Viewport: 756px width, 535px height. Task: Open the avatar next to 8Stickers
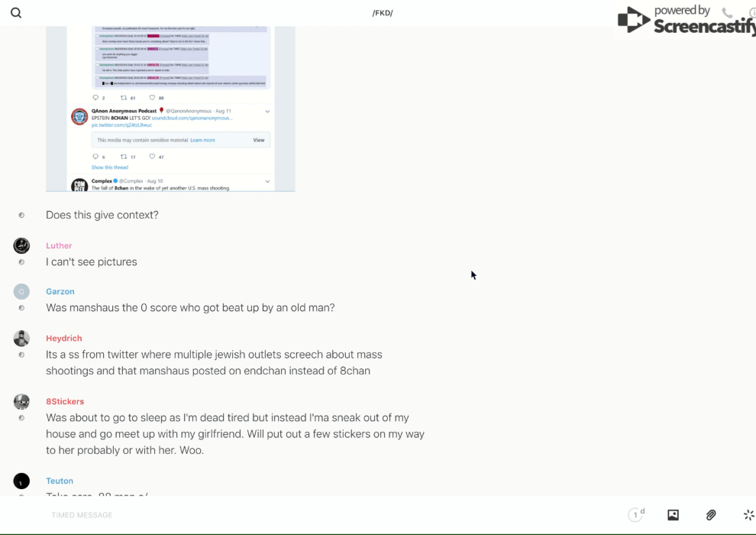click(21, 401)
